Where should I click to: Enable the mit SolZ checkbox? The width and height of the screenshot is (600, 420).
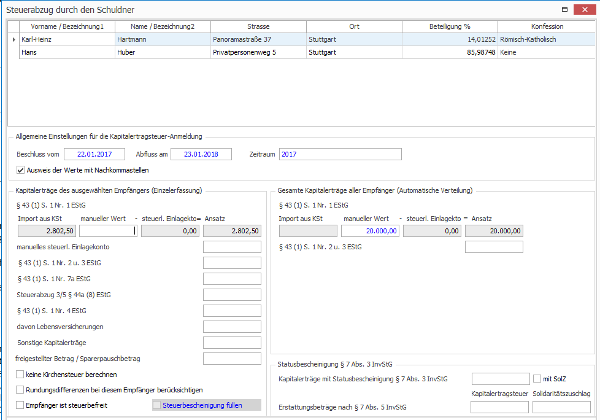[537, 379]
